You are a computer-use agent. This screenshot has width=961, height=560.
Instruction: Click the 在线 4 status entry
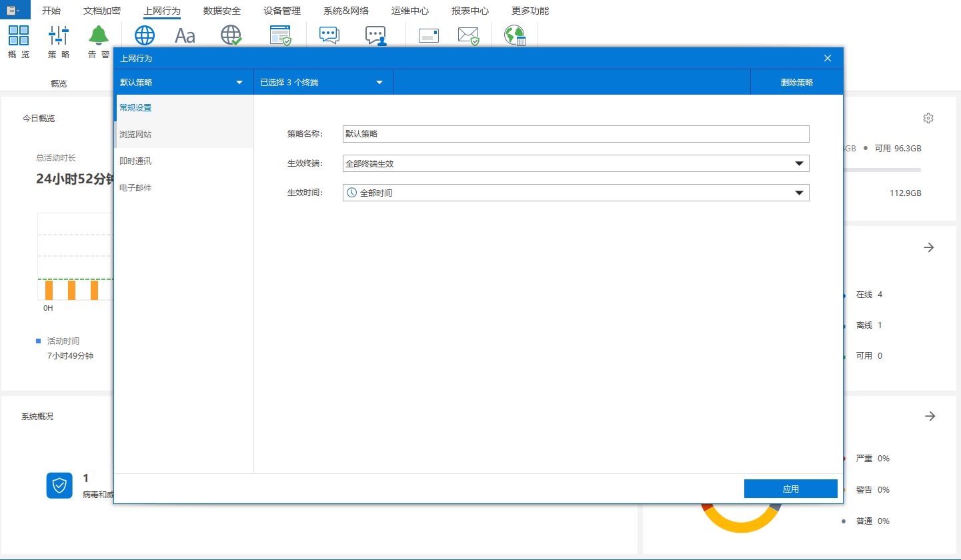point(869,294)
